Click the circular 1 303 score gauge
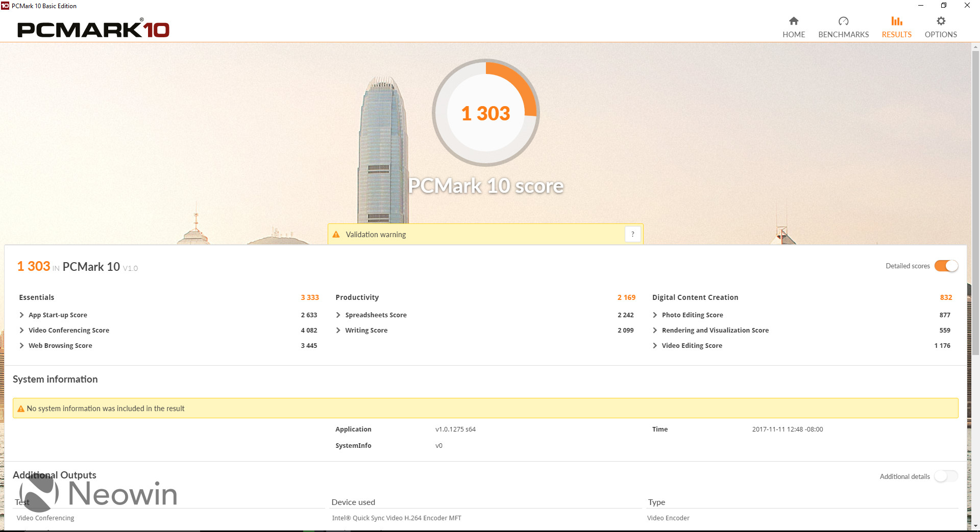The height and width of the screenshot is (532, 980). point(486,113)
